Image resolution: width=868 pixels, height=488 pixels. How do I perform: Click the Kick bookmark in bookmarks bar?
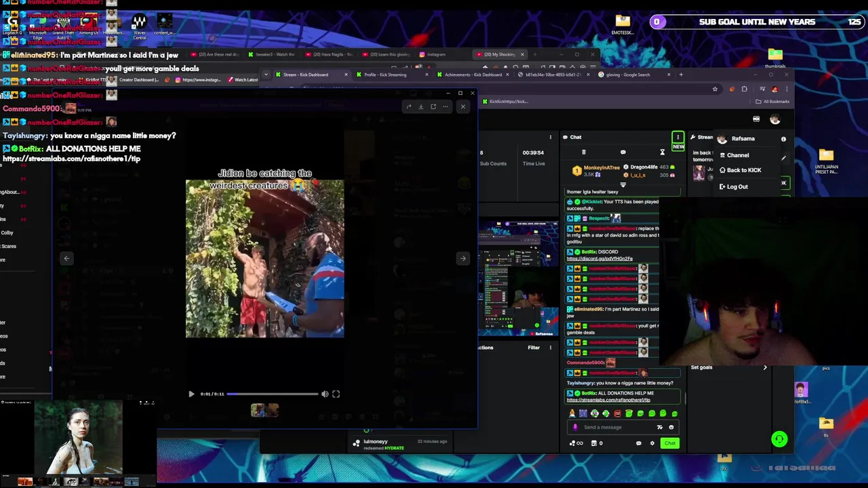505,102
